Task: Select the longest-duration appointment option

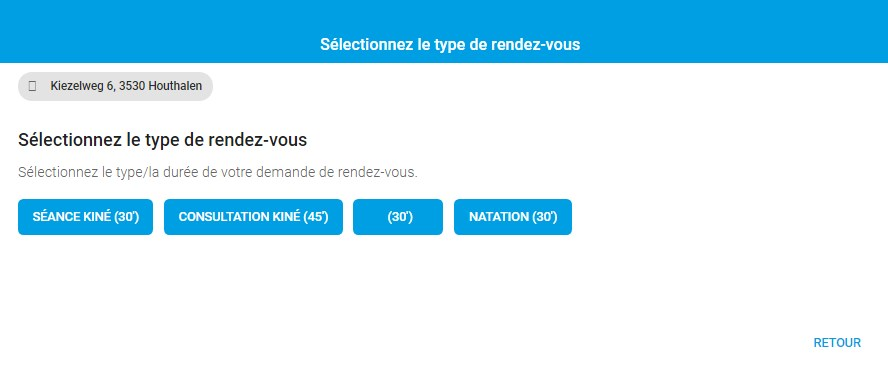Action: pos(253,217)
